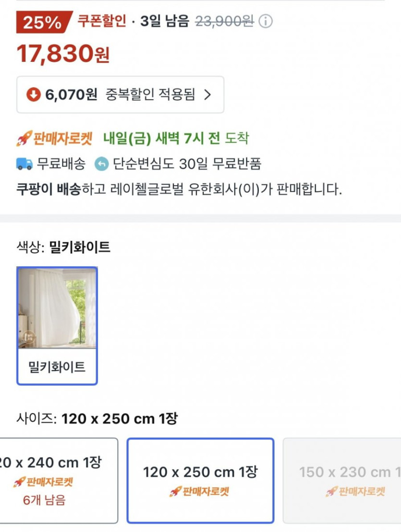Click the red down-arrow discount icon
Viewport: 401px width, 532px height.
coord(33,95)
